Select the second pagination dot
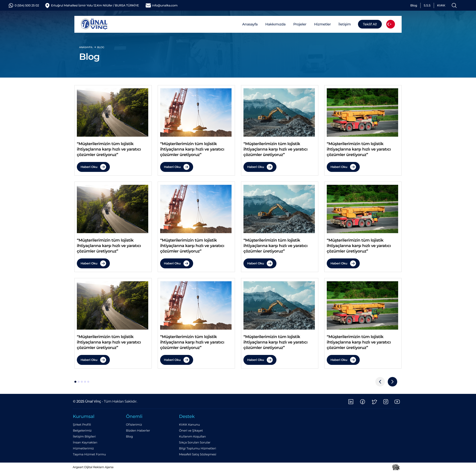 pos(79,382)
